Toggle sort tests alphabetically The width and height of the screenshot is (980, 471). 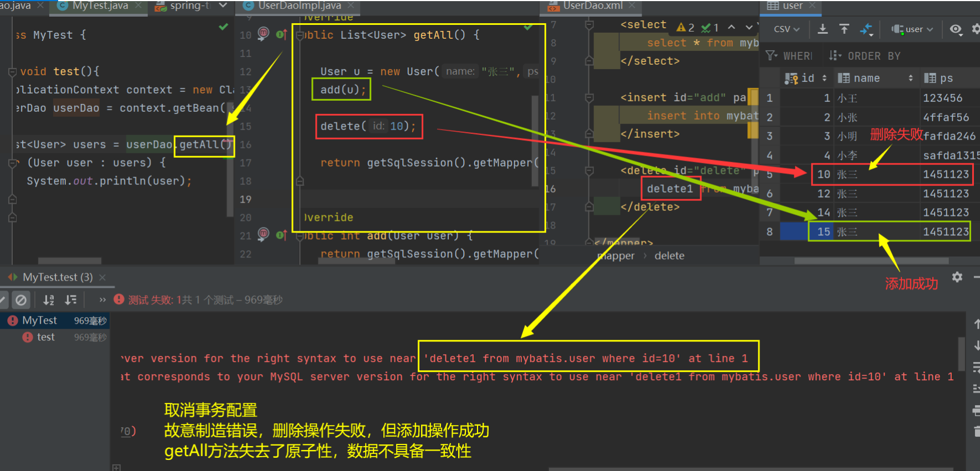[49, 300]
